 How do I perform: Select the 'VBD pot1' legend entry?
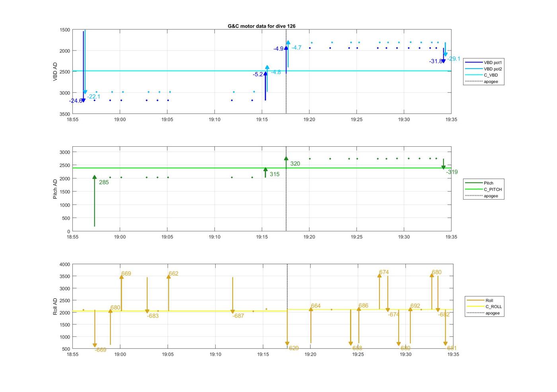tap(484, 62)
